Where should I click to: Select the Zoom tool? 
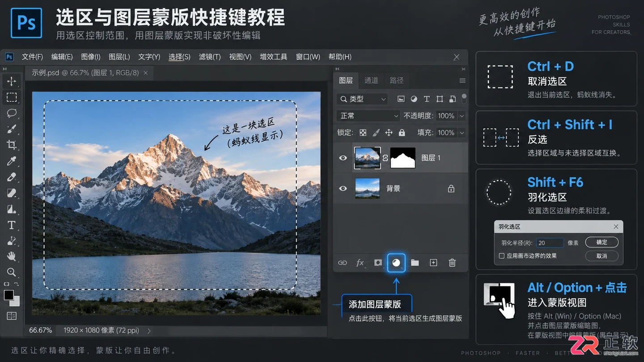12,272
